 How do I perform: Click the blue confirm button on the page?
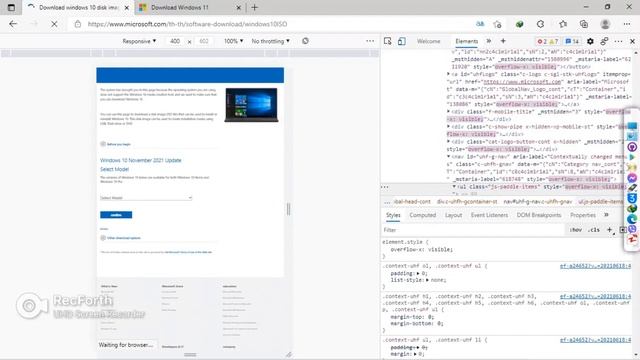tap(116, 215)
